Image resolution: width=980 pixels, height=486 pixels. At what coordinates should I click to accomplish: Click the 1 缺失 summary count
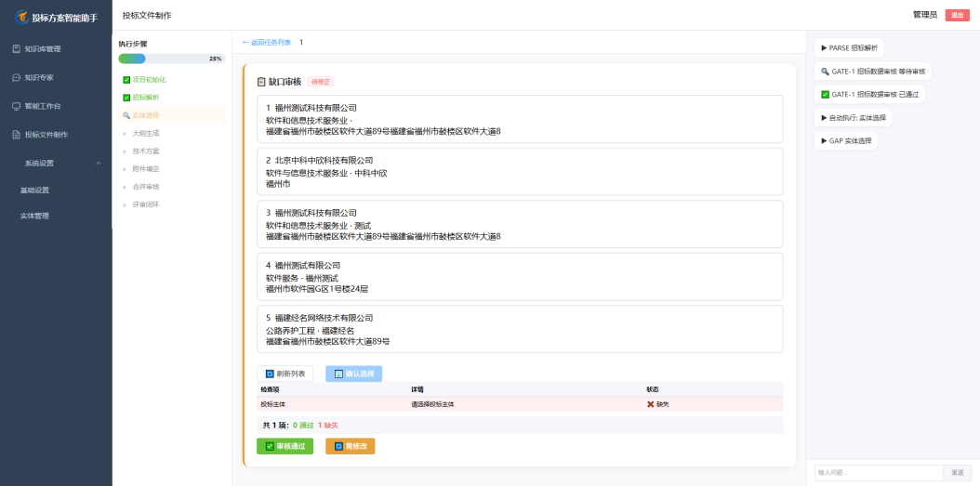click(x=328, y=426)
